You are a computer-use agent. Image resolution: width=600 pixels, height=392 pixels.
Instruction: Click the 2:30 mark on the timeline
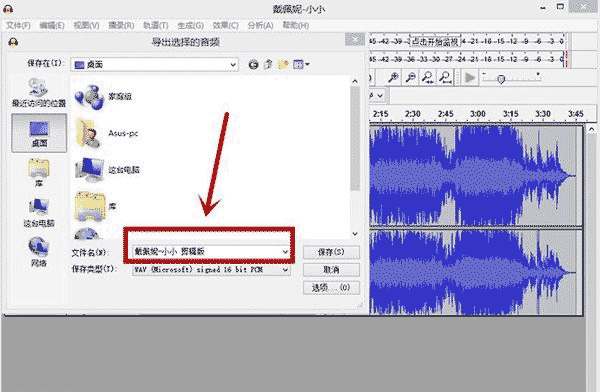tap(412, 114)
